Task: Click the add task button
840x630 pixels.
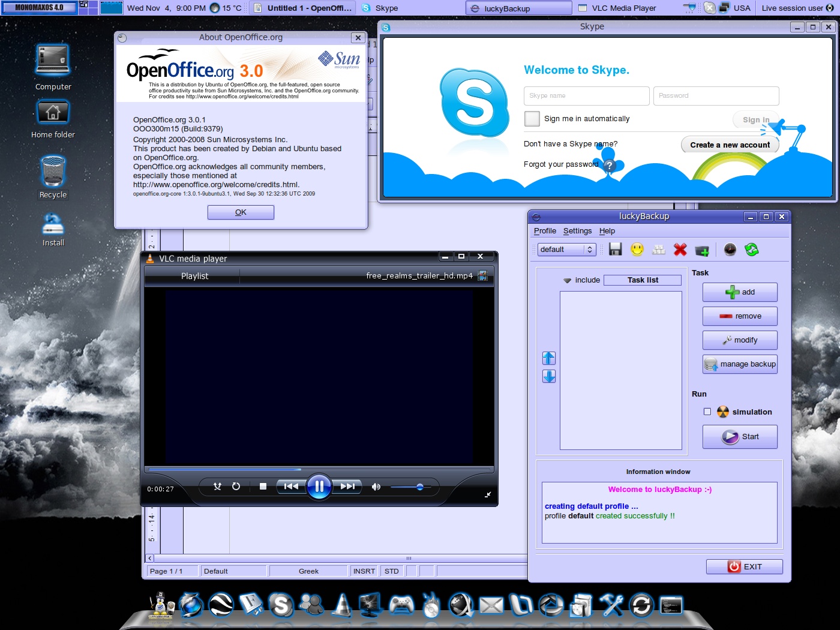Action: (740, 292)
